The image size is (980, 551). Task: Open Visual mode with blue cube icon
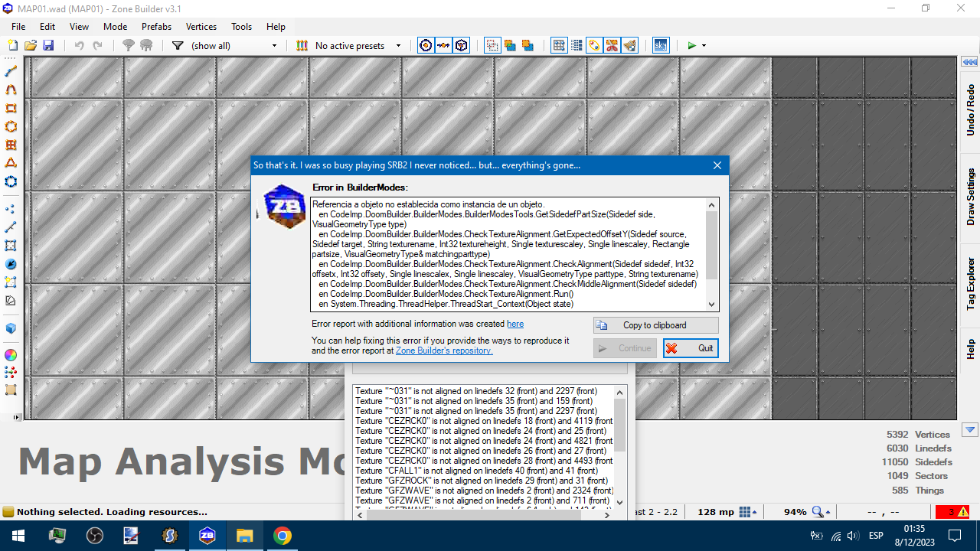11,328
